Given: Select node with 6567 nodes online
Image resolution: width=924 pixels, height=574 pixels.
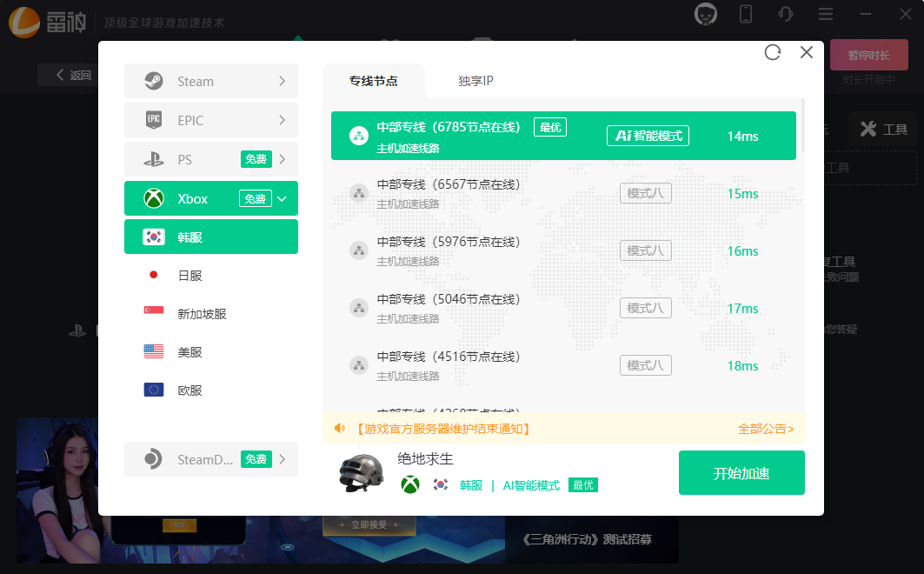Looking at the screenshot, I should click(x=563, y=193).
